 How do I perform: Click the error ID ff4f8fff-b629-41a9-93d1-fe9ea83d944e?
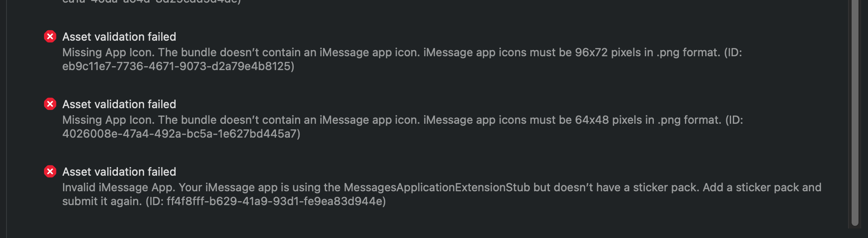(x=275, y=201)
